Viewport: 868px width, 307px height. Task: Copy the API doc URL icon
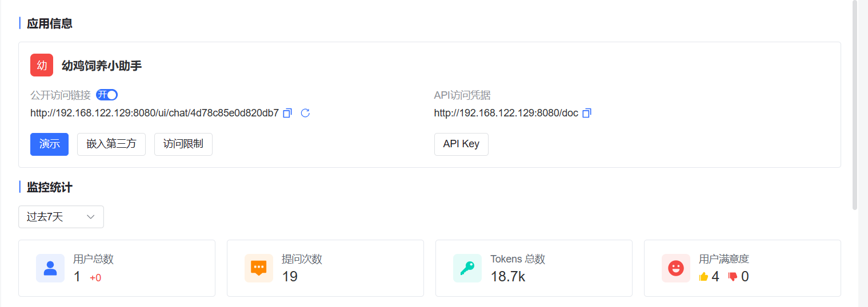point(586,113)
